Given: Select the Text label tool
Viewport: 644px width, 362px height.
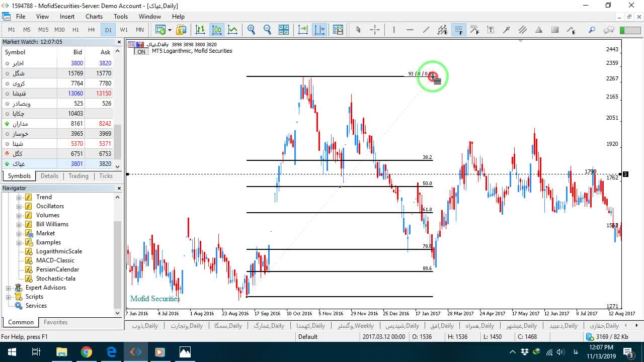Looking at the screenshot, I should (491, 30).
